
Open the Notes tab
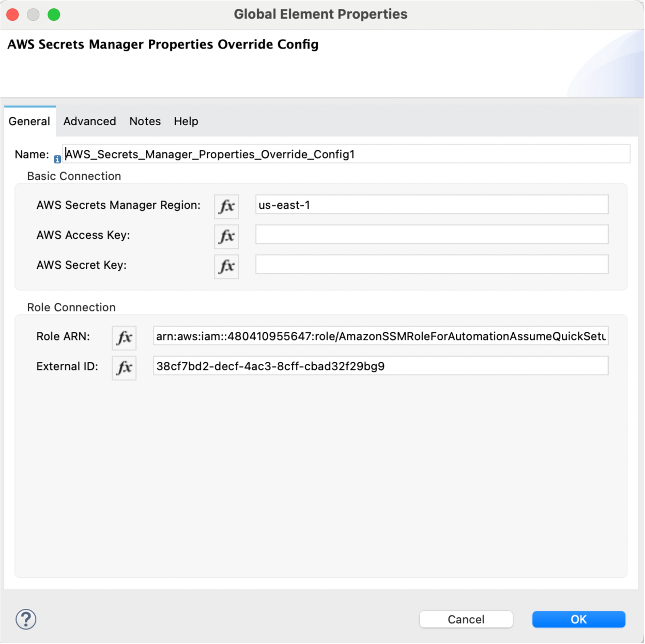(145, 121)
